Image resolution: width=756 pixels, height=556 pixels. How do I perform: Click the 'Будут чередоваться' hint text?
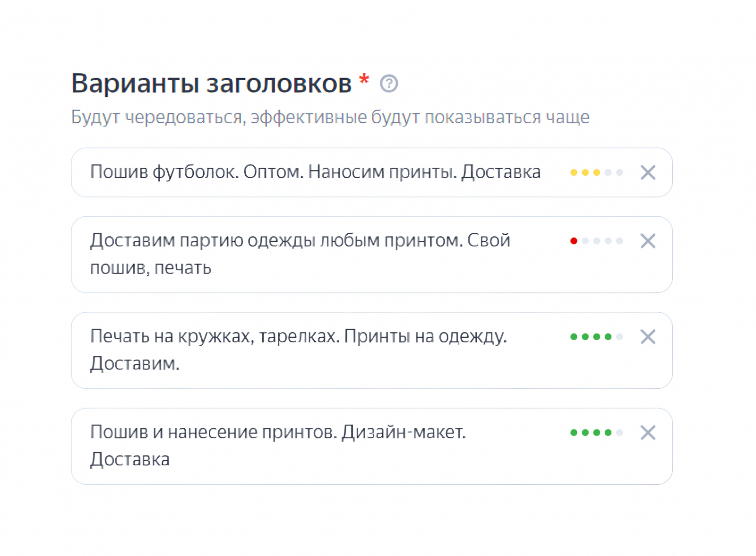click(330, 117)
